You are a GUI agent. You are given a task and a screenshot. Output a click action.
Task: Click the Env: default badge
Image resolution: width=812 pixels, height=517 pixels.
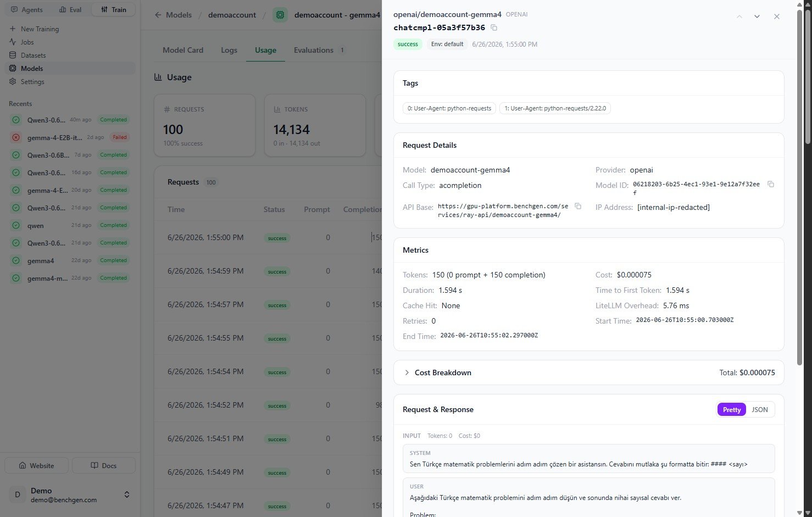447,44
